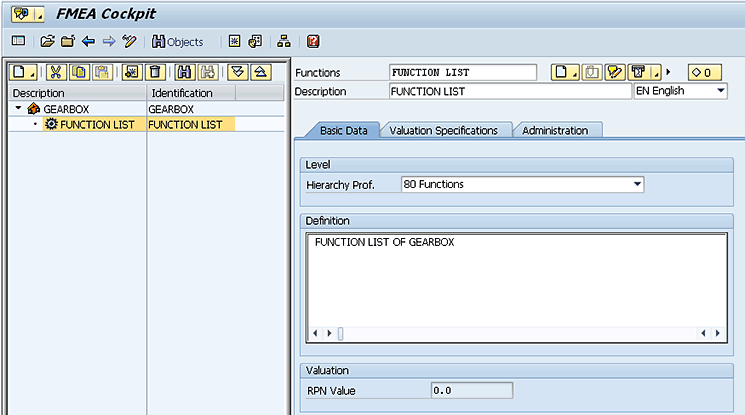Image resolution: width=745 pixels, height=415 pixels.
Task: Collapse the GEARBOX tree node
Action: [x=18, y=108]
